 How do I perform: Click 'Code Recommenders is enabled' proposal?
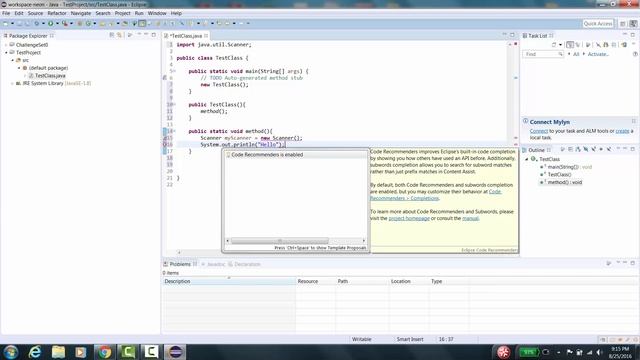pos(296,155)
